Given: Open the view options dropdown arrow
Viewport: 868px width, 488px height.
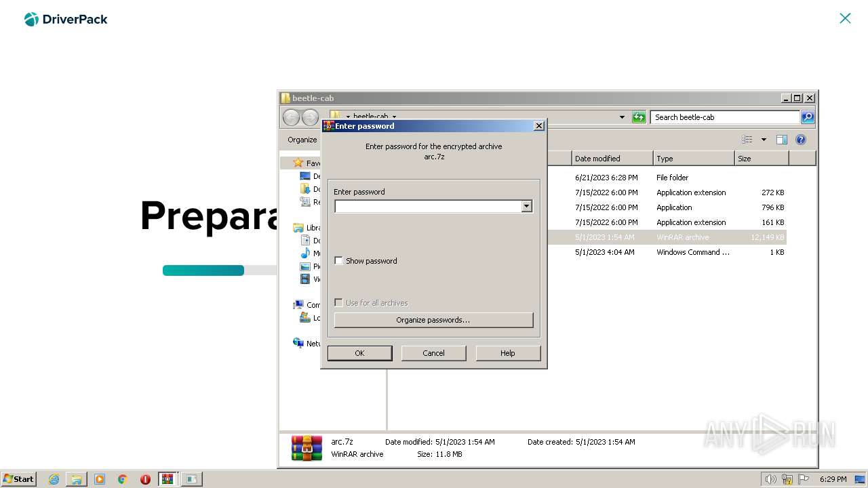Looking at the screenshot, I should tap(764, 140).
